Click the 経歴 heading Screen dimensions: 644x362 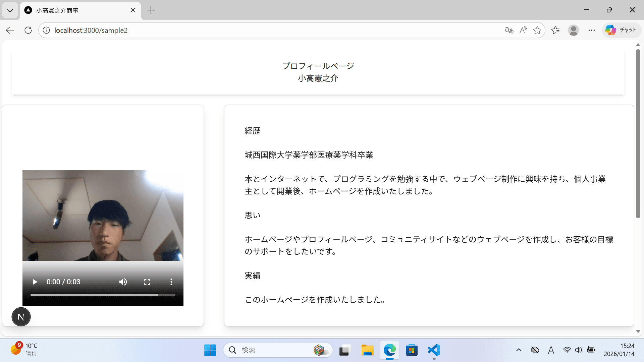click(253, 131)
